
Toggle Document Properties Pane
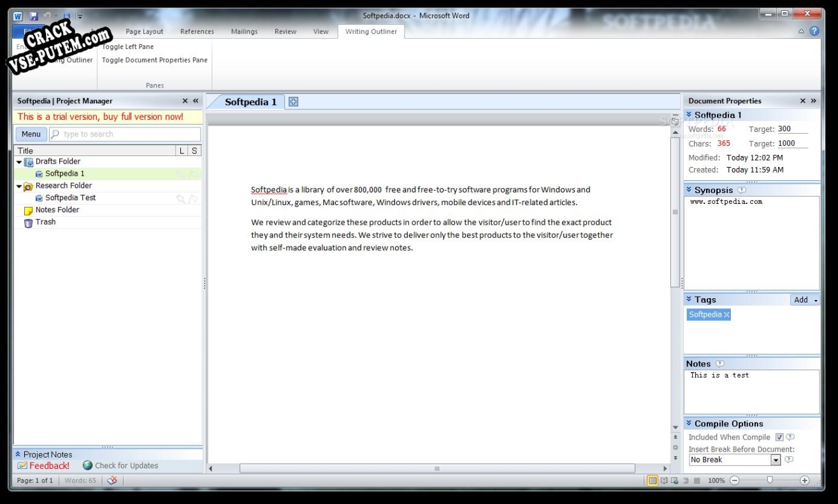[155, 60]
